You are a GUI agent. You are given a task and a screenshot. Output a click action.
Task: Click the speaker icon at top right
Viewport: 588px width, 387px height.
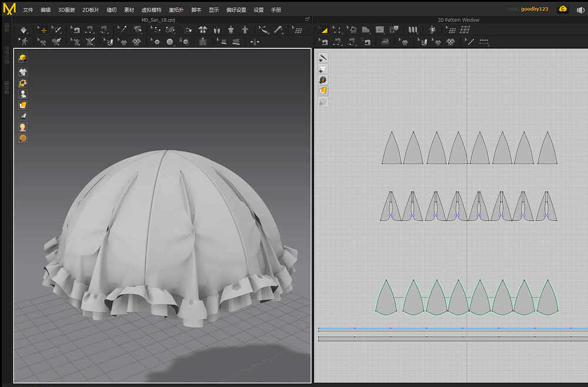pos(580,9)
